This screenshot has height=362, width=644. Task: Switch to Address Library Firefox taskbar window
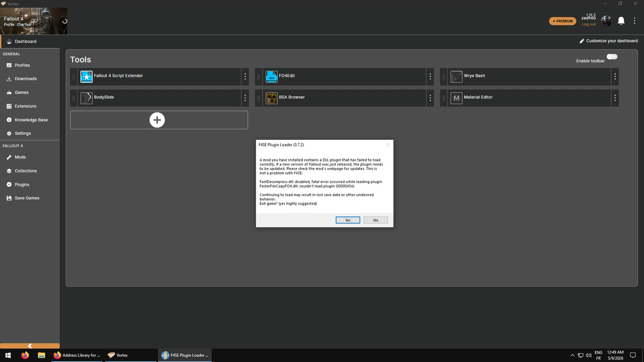(x=77, y=355)
